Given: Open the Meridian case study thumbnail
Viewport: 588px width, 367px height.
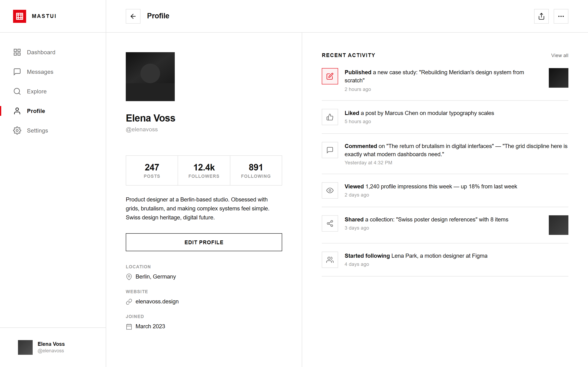Looking at the screenshot, I should 558,78.
